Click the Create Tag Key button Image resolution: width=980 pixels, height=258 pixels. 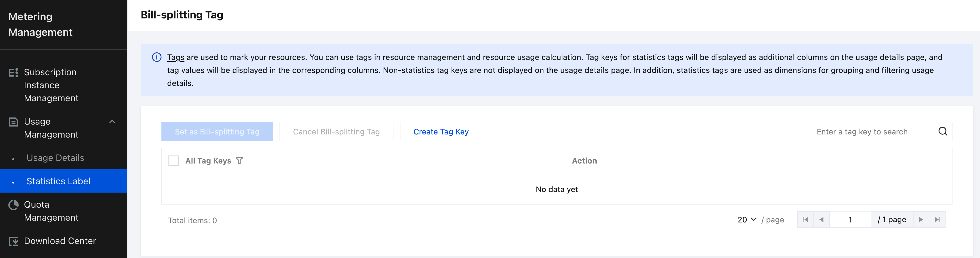point(441,132)
